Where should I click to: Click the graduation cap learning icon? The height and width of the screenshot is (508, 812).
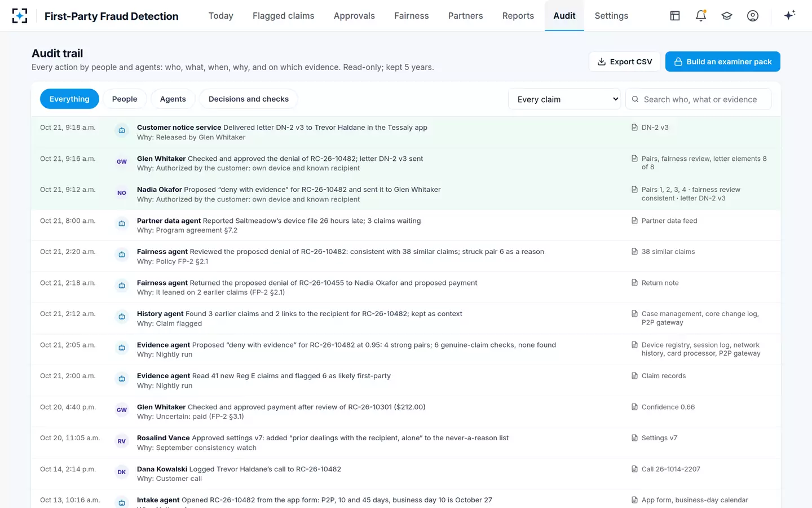pos(727,16)
